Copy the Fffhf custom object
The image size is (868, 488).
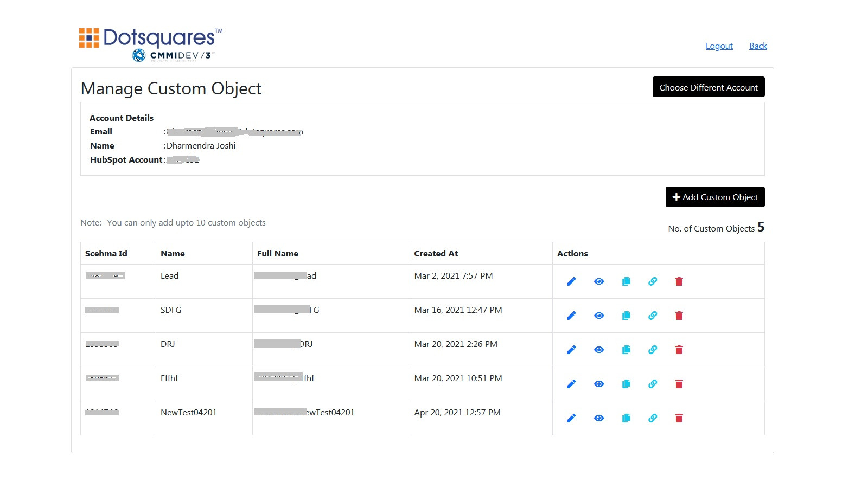pos(626,383)
